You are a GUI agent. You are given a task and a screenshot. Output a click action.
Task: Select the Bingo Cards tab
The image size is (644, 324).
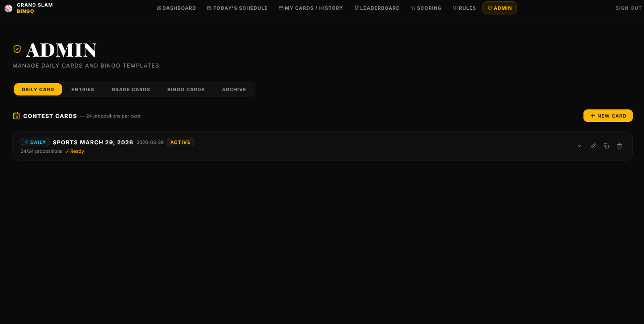[186, 90]
